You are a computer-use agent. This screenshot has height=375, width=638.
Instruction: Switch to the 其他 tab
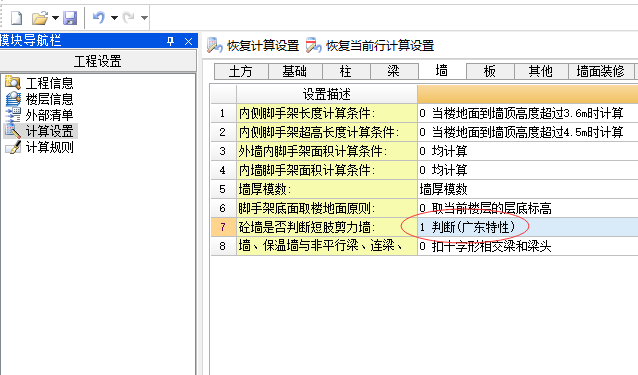(541, 72)
